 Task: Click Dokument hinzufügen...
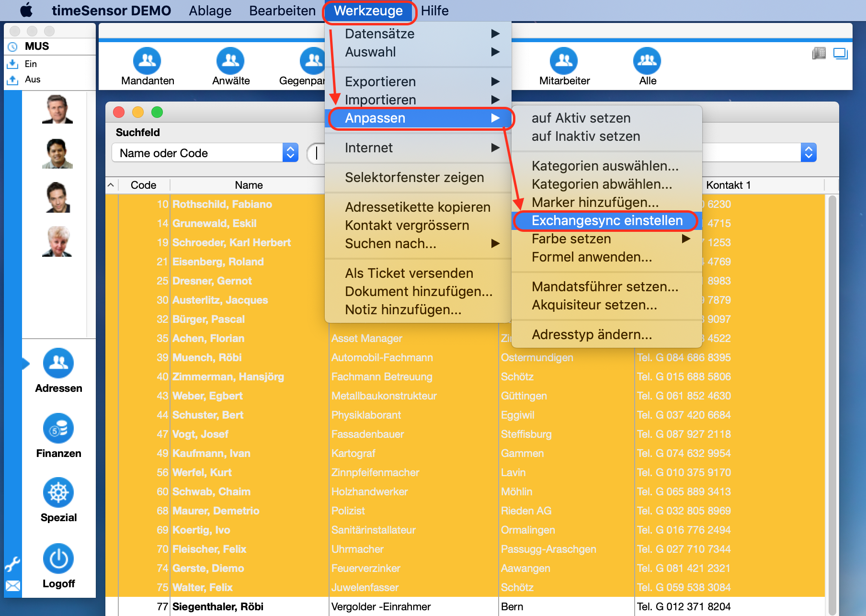pyautogui.click(x=418, y=291)
